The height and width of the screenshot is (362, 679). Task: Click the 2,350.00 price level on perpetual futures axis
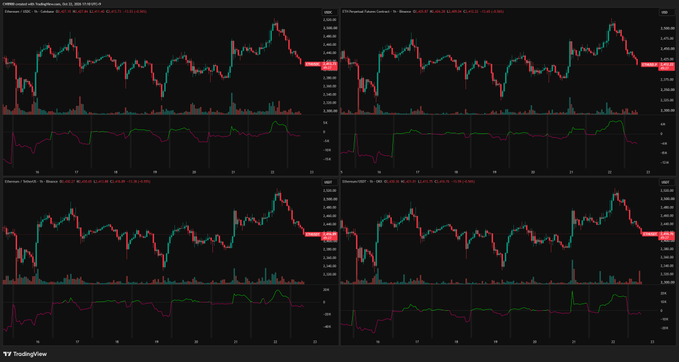point(667,90)
